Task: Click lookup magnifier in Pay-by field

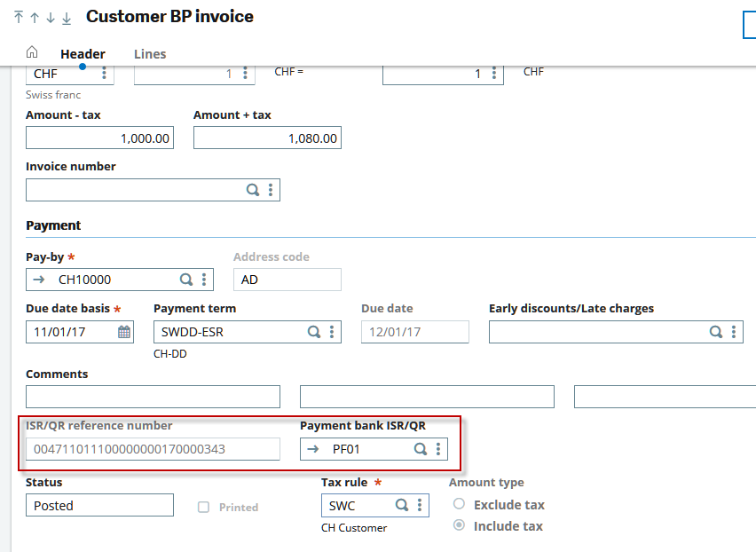Action: pyautogui.click(x=186, y=280)
